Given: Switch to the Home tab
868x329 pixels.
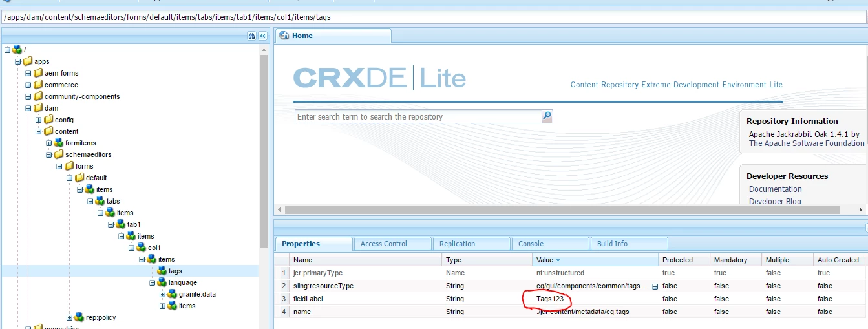Looking at the screenshot, I should (333, 36).
